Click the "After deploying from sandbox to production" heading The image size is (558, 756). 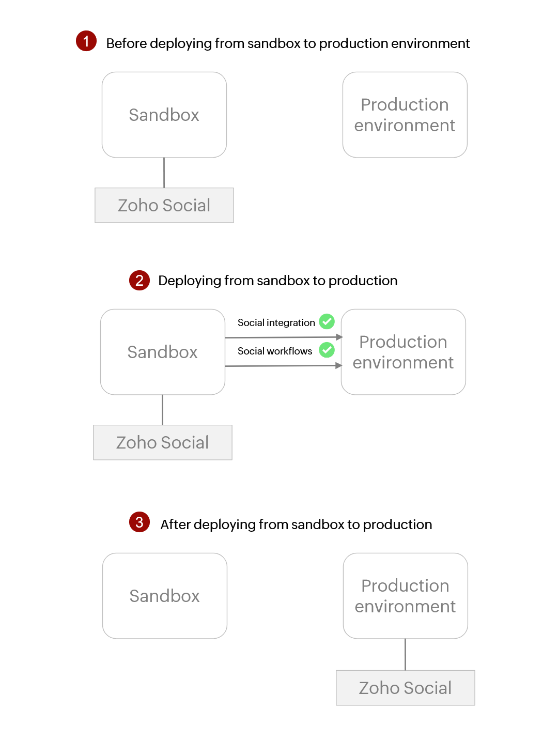tap(296, 524)
